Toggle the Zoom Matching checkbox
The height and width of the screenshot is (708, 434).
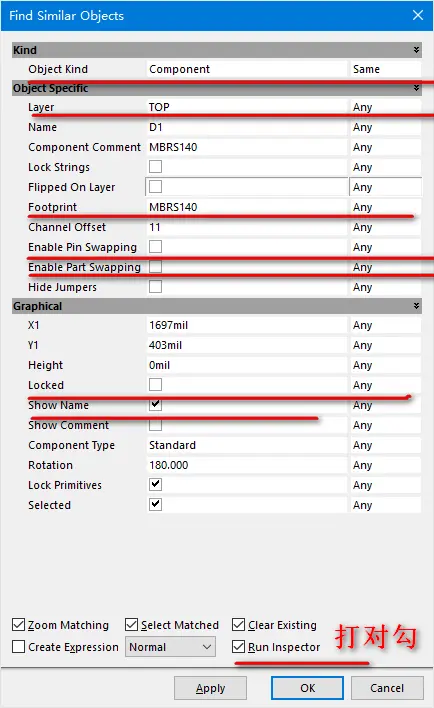[19, 625]
